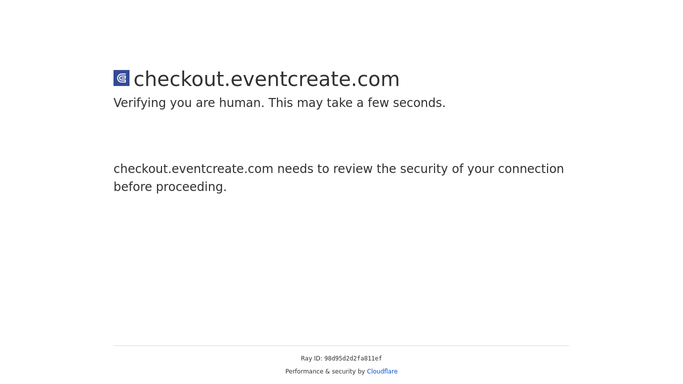Click the 'before proceeding.' line
683x384 pixels.
(170, 187)
